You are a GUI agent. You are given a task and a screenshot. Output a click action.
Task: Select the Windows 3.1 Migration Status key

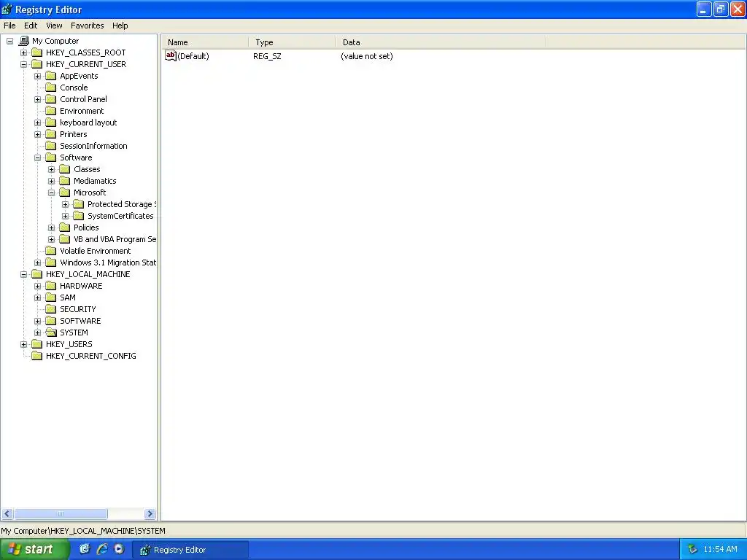[x=108, y=262]
